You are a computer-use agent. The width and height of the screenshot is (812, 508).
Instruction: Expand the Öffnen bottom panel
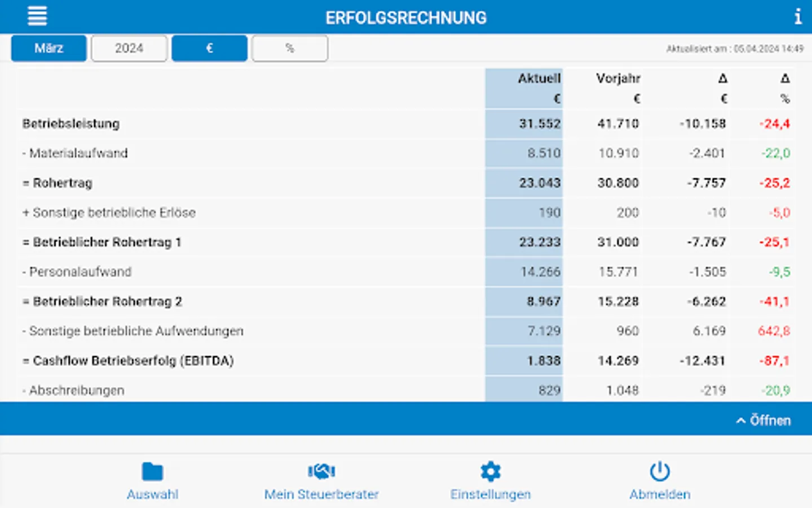(x=764, y=421)
